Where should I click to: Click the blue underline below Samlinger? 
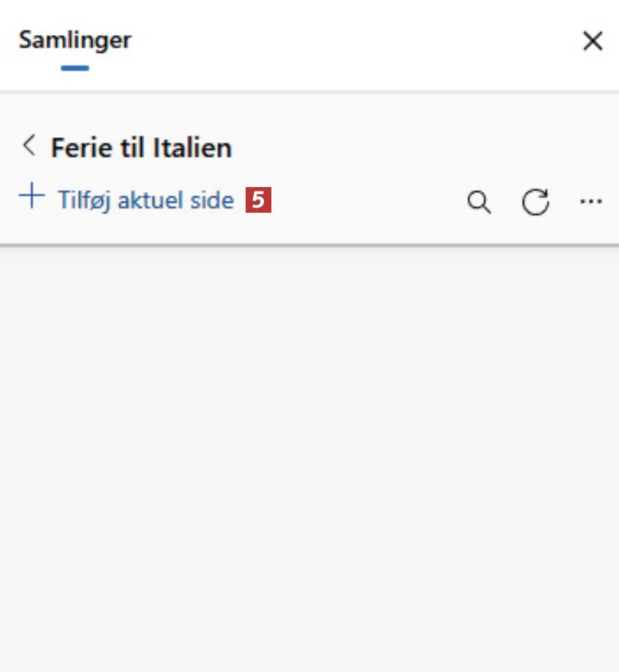coord(75,68)
